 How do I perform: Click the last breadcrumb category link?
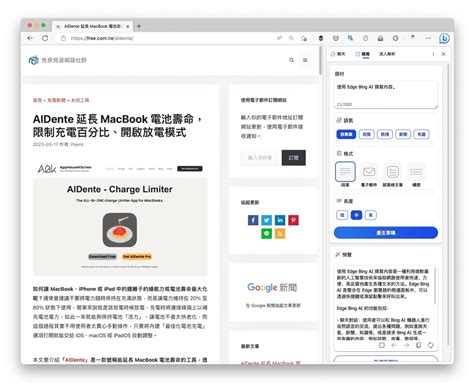80,100
